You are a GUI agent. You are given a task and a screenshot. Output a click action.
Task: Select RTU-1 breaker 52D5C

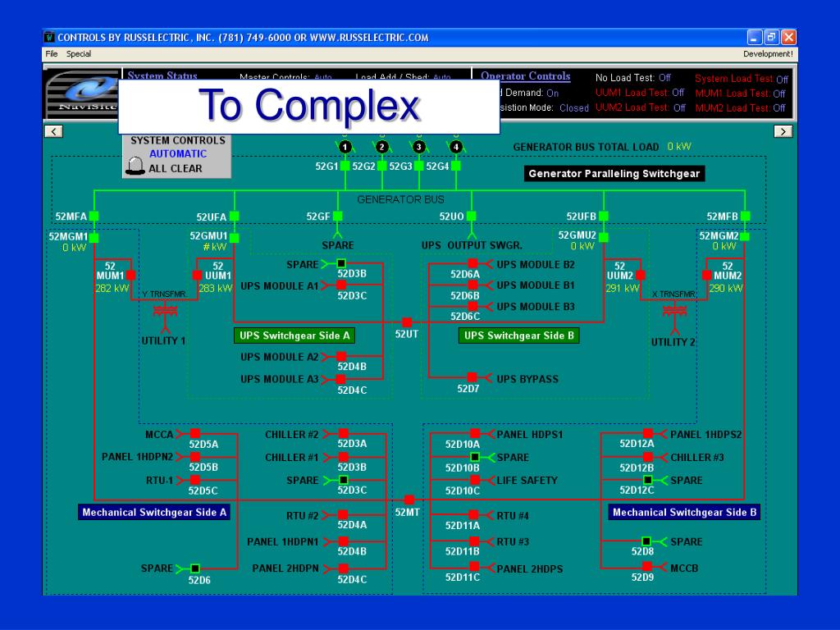pyautogui.click(x=195, y=480)
